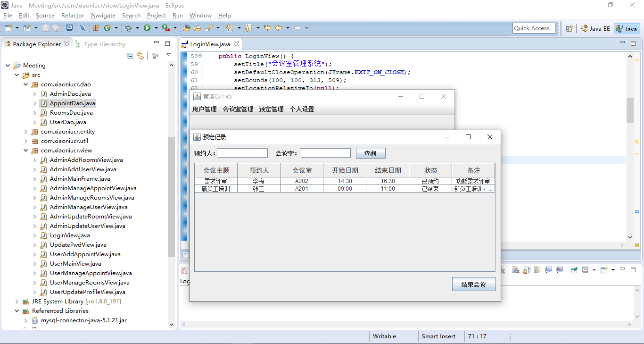Toggle the console Scroll Lock icon
This screenshot has width=644, height=344.
pyautogui.click(x=527, y=270)
